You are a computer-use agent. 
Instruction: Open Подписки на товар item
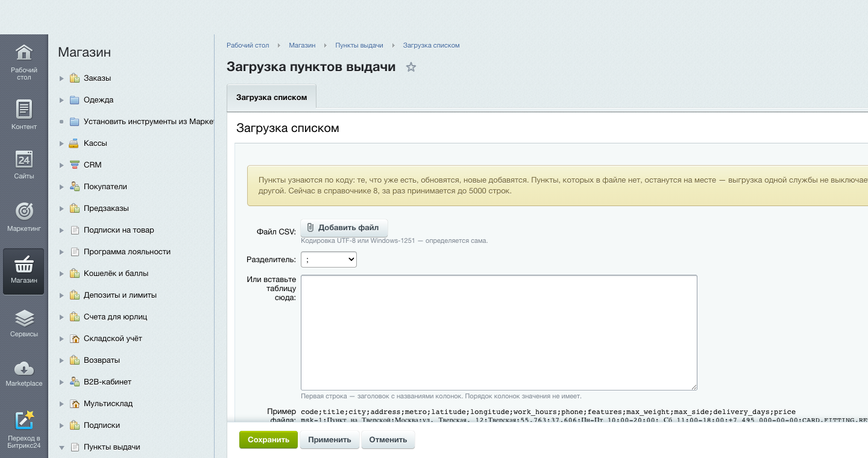coord(119,230)
